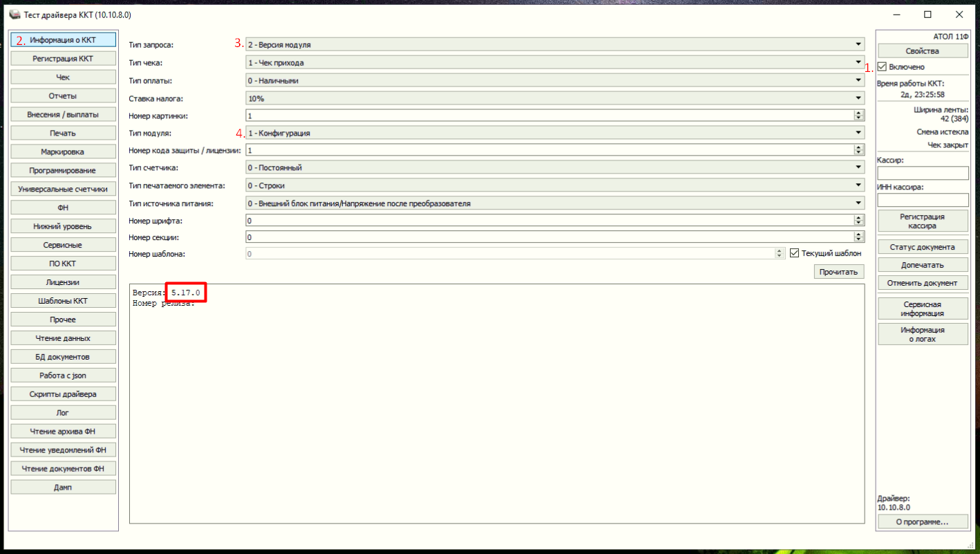Open the Отчеты section
980x554 pixels.
tap(63, 96)
